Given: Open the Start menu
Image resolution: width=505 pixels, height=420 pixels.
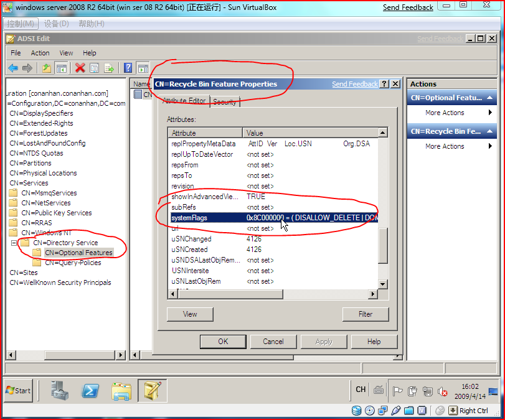Looking at the screenshot, I should click(x=18, y=391).
